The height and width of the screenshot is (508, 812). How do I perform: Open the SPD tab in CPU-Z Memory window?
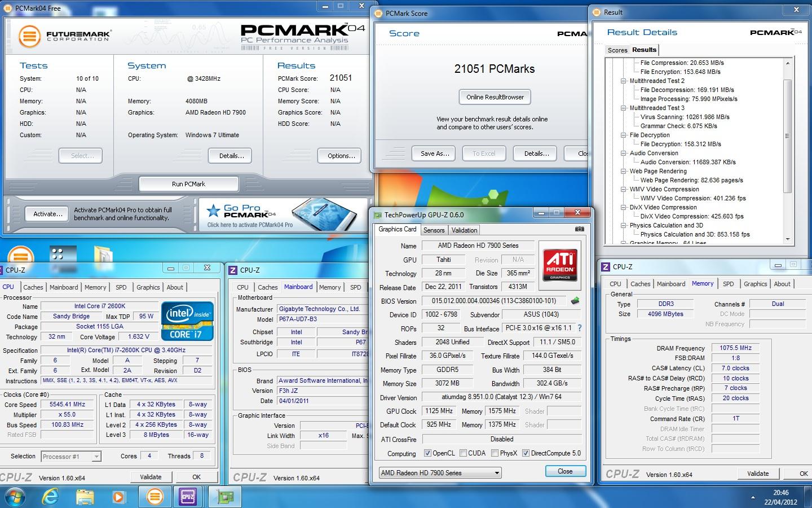pos(728,284)
